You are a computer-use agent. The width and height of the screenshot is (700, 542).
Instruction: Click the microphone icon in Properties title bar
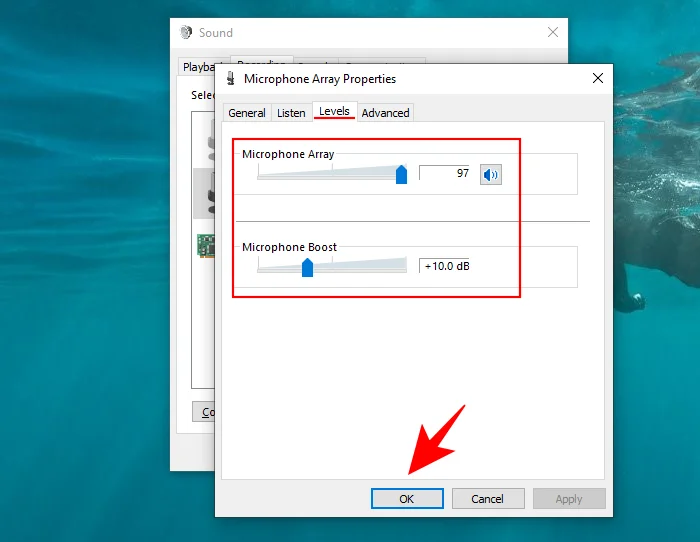pos(232,78)
